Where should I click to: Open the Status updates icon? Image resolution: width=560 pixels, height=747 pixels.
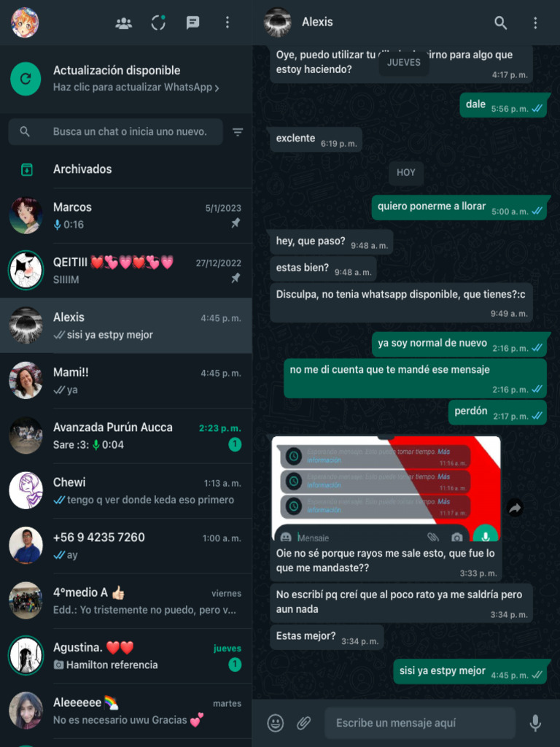tap(158, 23)
